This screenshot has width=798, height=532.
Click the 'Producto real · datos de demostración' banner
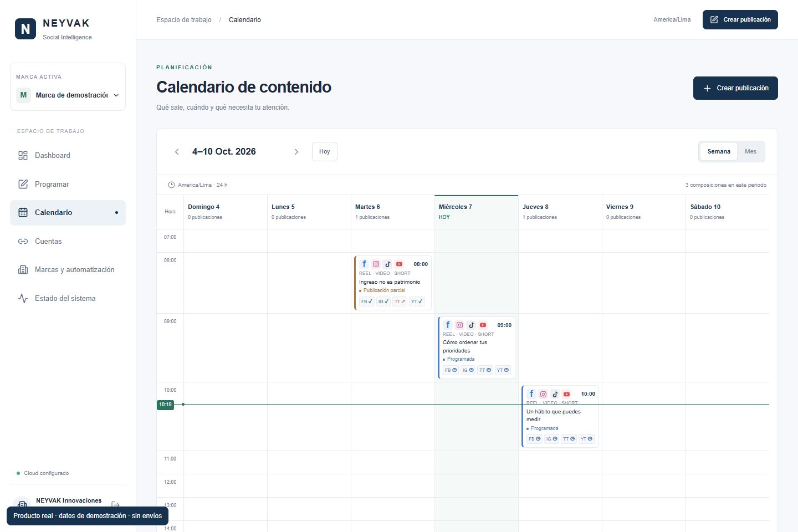click(88, 516)
